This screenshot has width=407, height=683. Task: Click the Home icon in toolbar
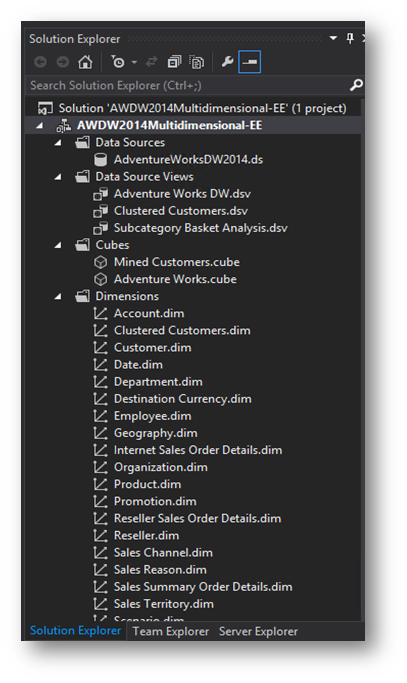tap(85, 62)
